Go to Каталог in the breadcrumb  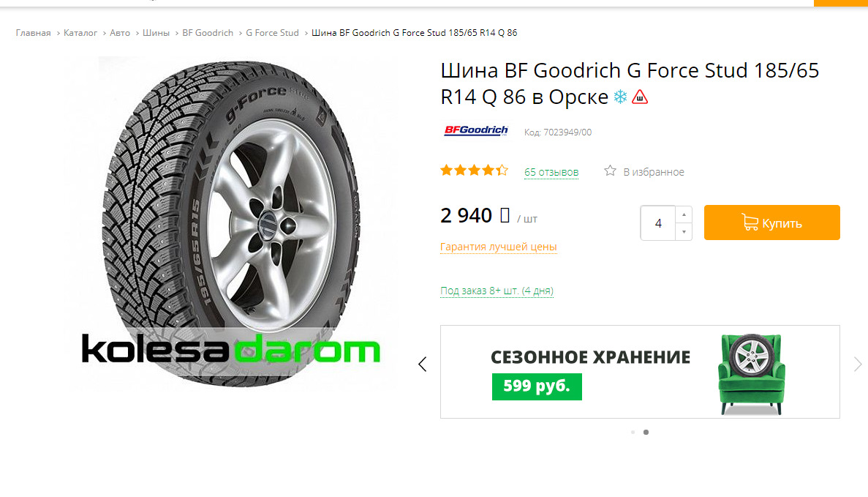80,33
